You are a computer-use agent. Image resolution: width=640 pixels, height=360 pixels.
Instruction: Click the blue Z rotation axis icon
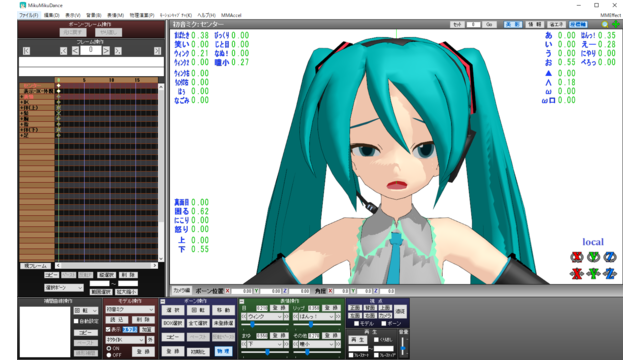coord(610,257)
